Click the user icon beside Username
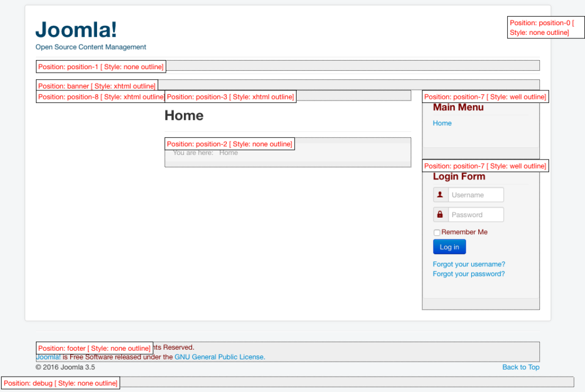This screenshot has height=392, width=585. 440,194
